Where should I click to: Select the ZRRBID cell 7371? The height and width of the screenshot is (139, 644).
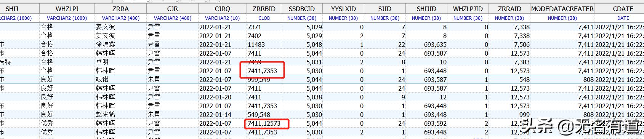click(255, 27)
